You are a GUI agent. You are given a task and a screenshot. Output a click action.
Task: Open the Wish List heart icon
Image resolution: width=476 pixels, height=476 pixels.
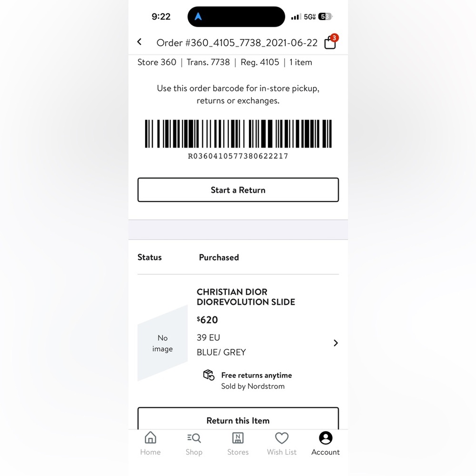(282, 438)
